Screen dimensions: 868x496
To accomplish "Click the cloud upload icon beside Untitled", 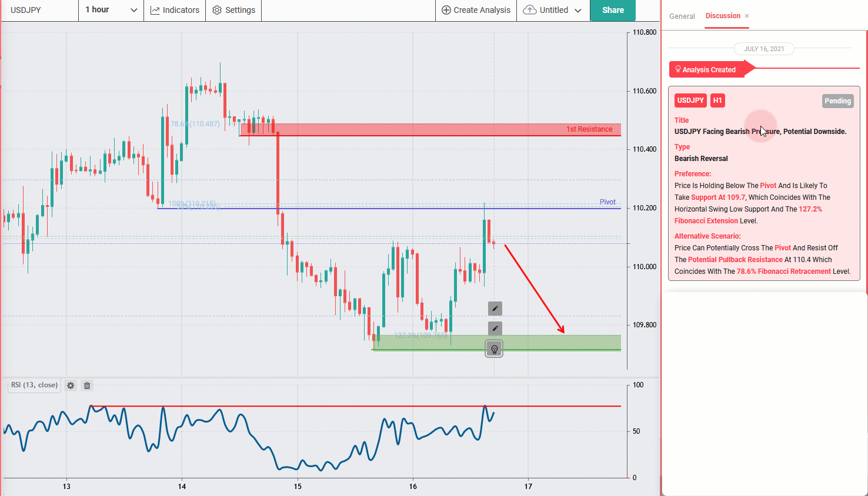I will click(529, 10).
